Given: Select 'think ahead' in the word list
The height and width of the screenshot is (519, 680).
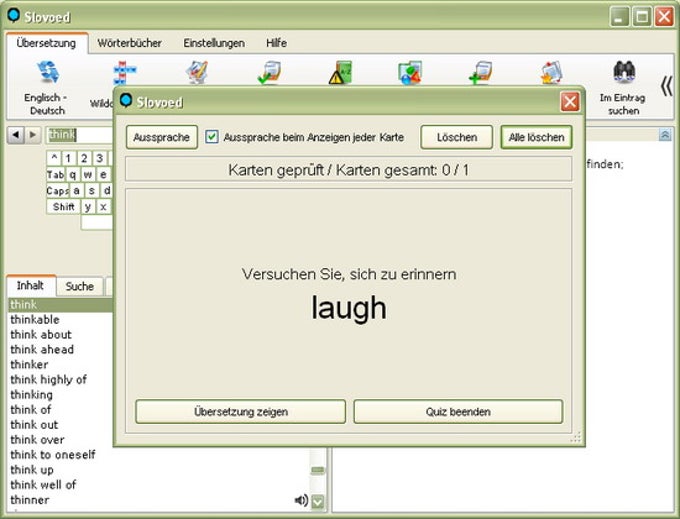Looking at the screenshot, I should 42,349.
